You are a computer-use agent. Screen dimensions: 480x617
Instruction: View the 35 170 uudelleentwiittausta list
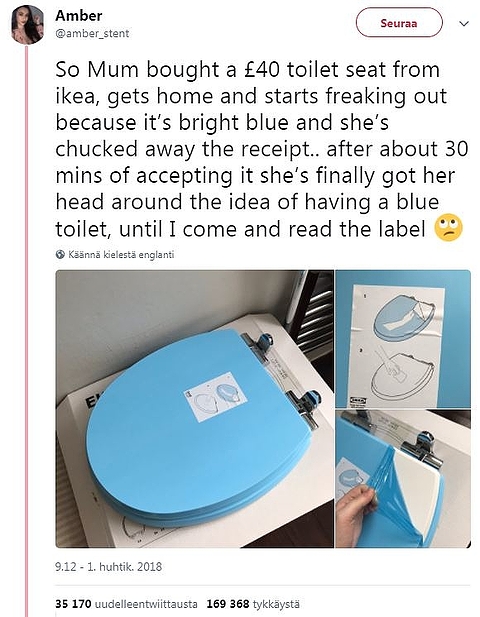(x=126, y=604)
